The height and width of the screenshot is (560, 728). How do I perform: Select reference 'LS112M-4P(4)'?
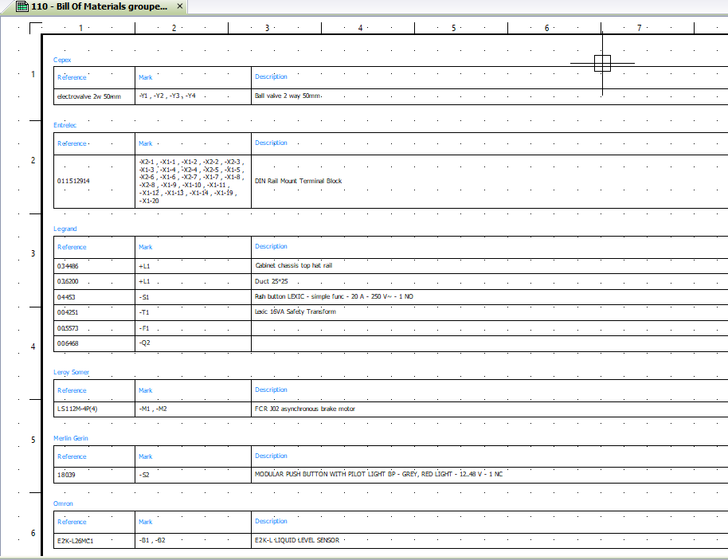(77, 409)
